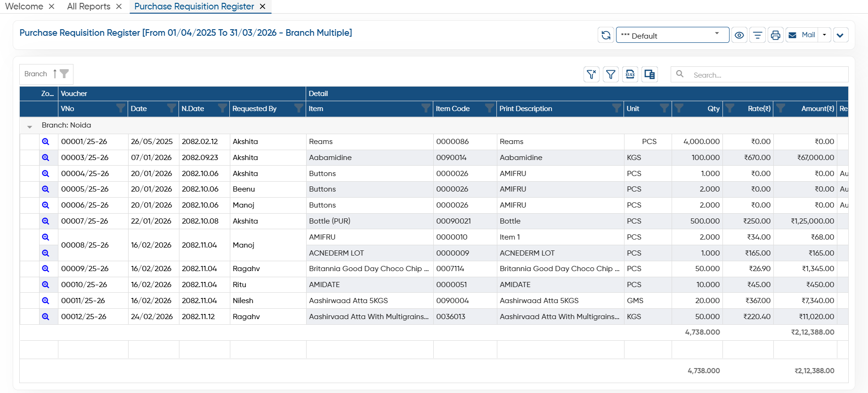Select the Aabamidine item cell
Image resolution: width=868 pixels, height=393 pixels.
(x=370, y=158)
